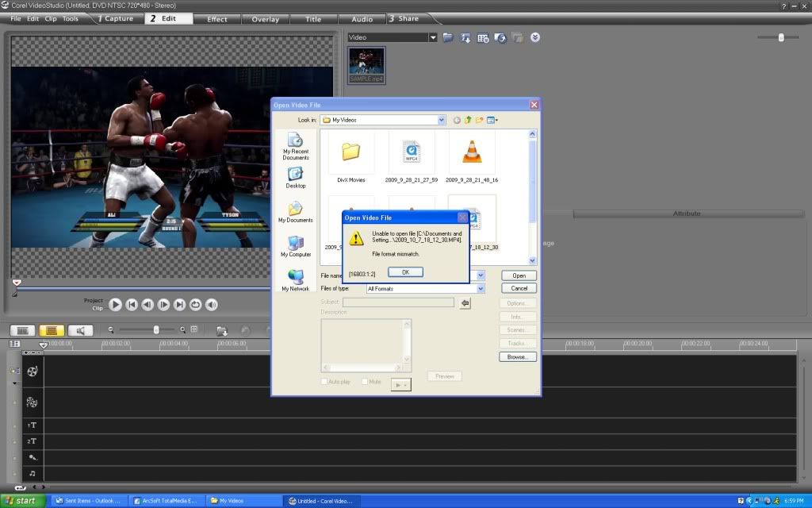The width and height of the screenshot is (812, 508).
Task: Switch to Storyboard view
Action: point(23,330)
